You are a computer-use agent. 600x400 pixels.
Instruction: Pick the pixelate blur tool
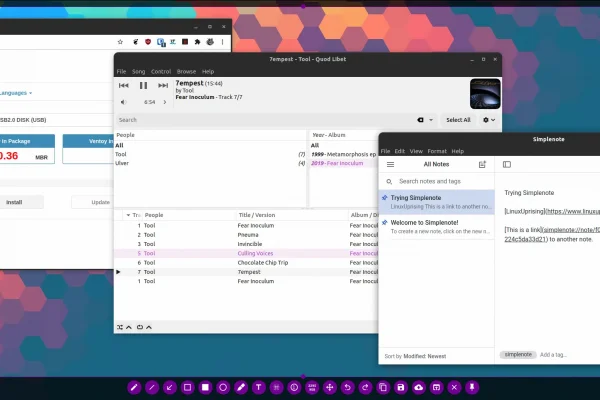pos(276,387)
